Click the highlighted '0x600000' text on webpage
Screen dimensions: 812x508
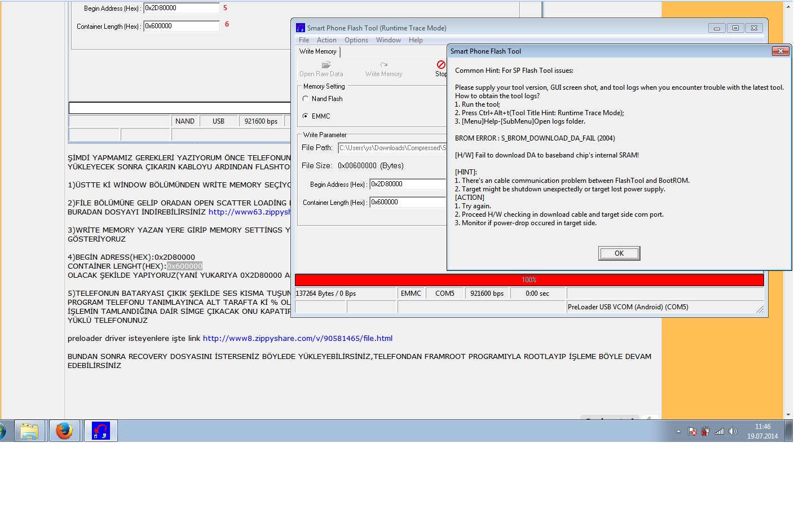tap(184, 266)
